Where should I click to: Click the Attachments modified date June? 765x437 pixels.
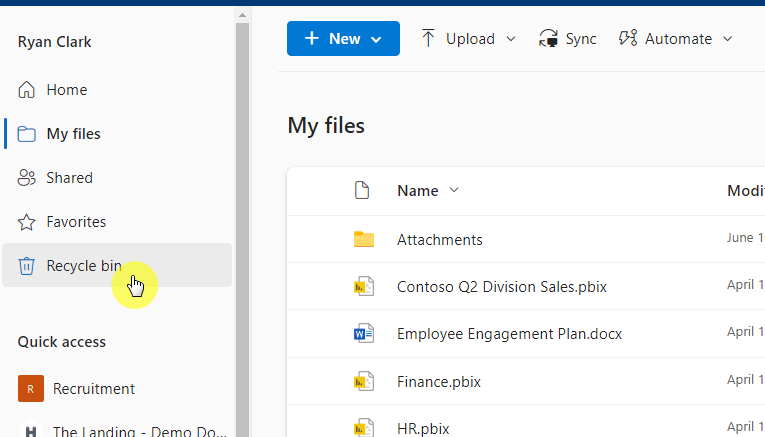coord(745,238)
